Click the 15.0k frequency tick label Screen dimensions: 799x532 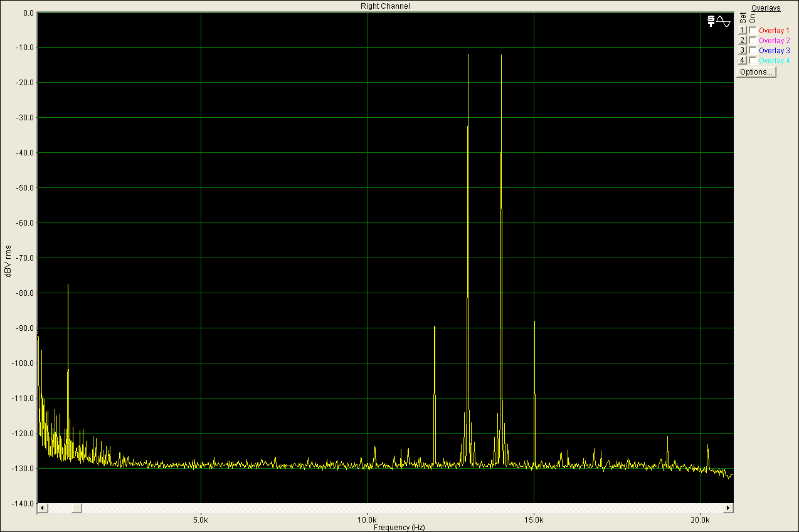[534, 520]
